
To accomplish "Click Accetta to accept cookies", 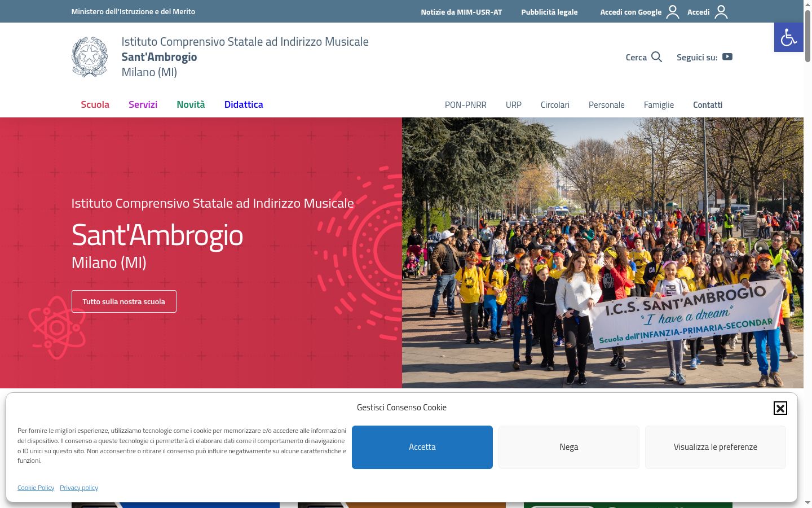I will pyautogui.click(x=422, y=447).
